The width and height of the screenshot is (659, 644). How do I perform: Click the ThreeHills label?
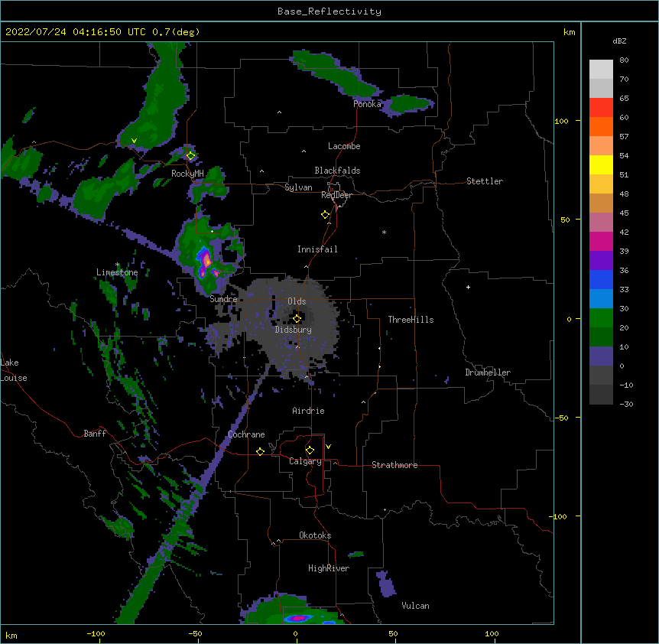coord(411,320)
